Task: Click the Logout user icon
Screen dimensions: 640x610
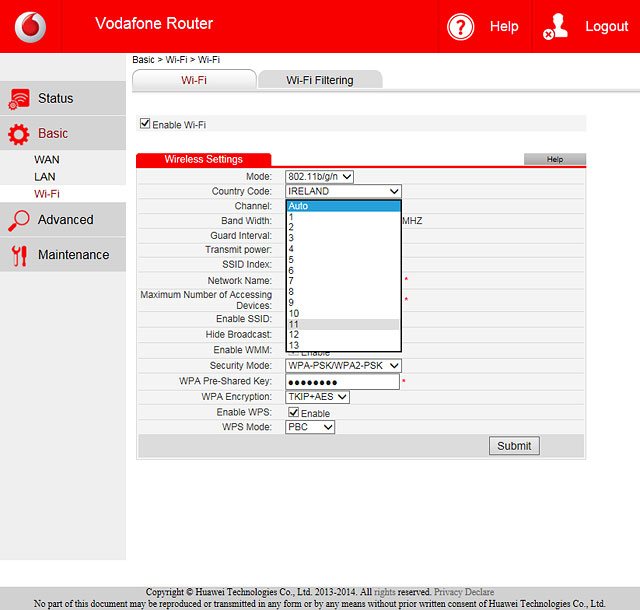Action: (x=555, y=27)
